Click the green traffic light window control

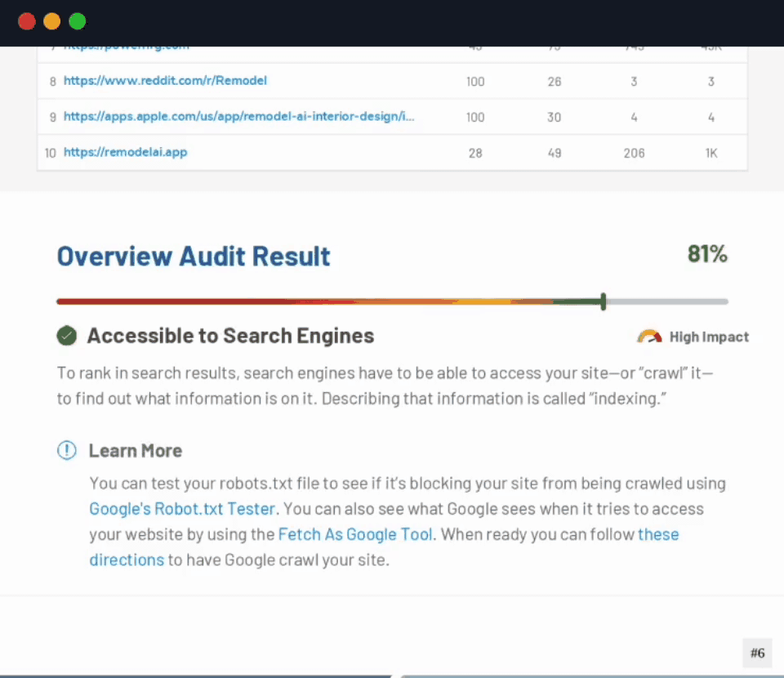(x=77, y=21)
